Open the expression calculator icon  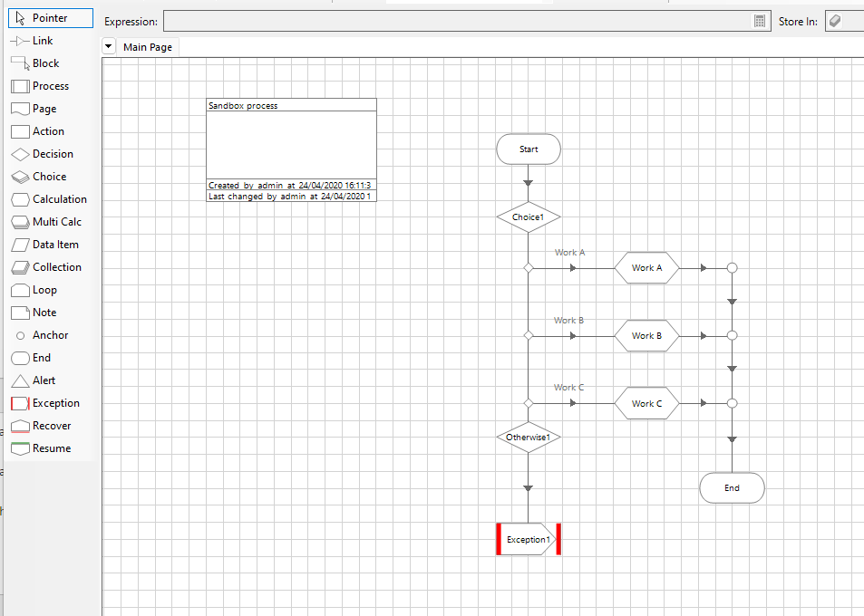pyautogui.click(x=760, y=21)
